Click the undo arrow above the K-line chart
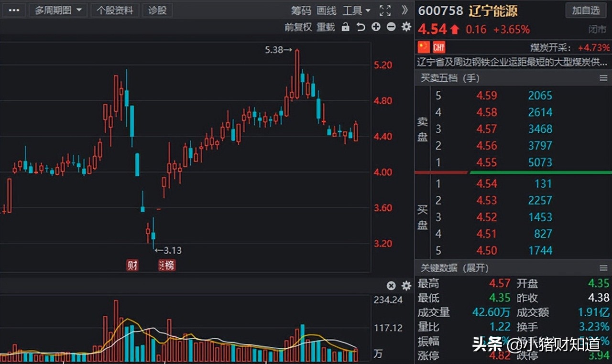The width and height of the screenshot is (612, 364). (x=361, y=27)
